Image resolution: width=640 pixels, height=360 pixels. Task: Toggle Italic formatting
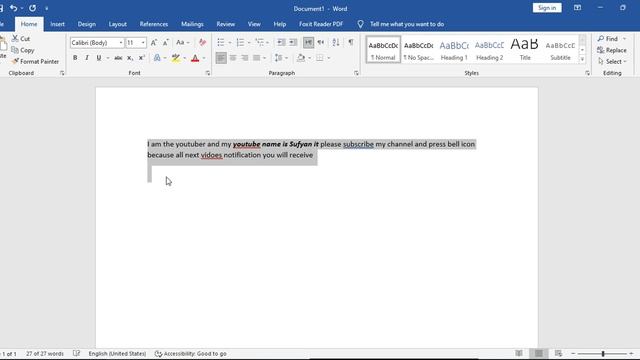[x=87, y=58]
